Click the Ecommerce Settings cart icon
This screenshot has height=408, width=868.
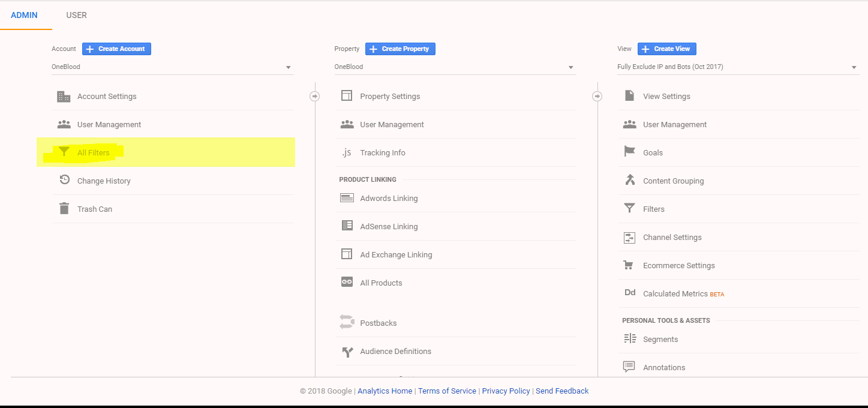(629, 265)
